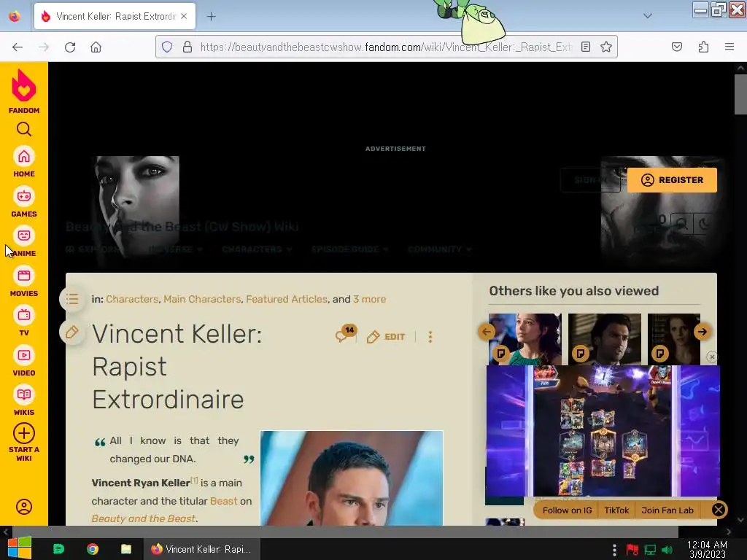Open the ANIME section
Image resolution: width=747 pixels, height=560 pixels.
click(24, 242)
